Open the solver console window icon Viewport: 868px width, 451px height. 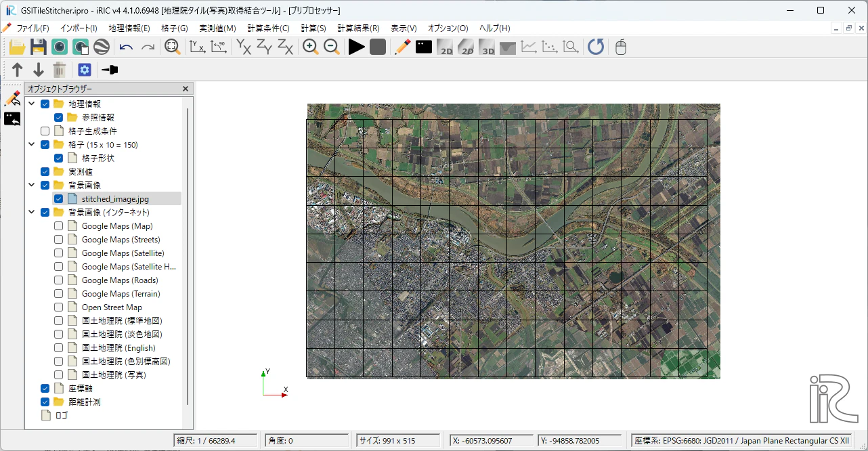coord(424,47)
